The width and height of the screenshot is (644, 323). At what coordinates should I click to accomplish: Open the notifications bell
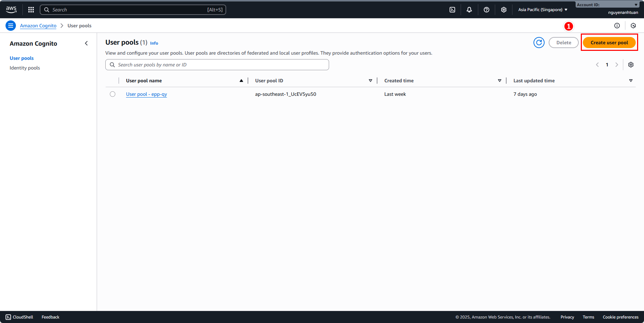(x=469, y=10)
